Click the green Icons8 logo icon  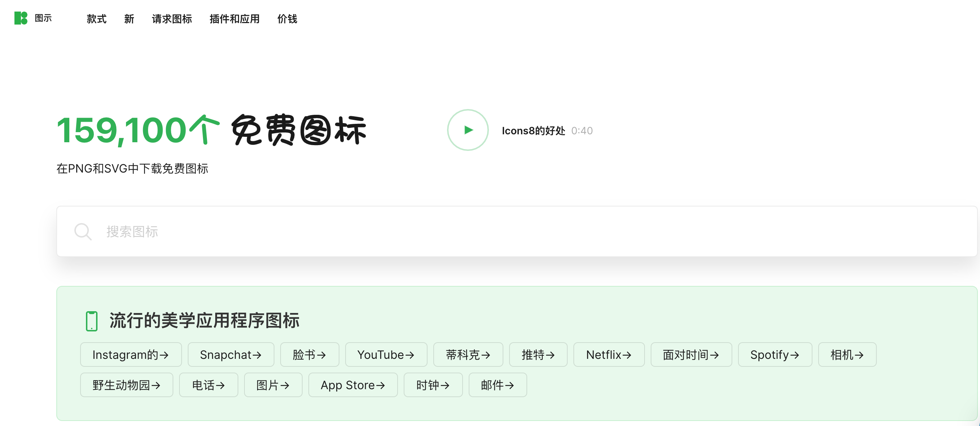tap(21, 18)
